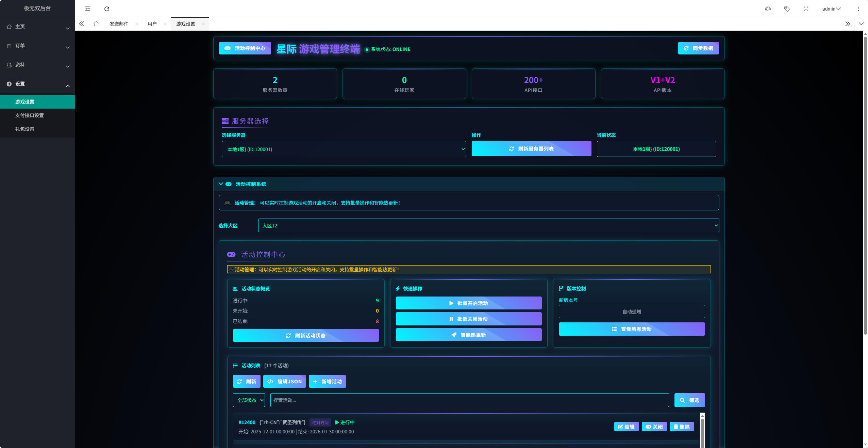
Task: Switch to the 发送邮件 tab
Action: pyautogui.click(x=119, y=24)
